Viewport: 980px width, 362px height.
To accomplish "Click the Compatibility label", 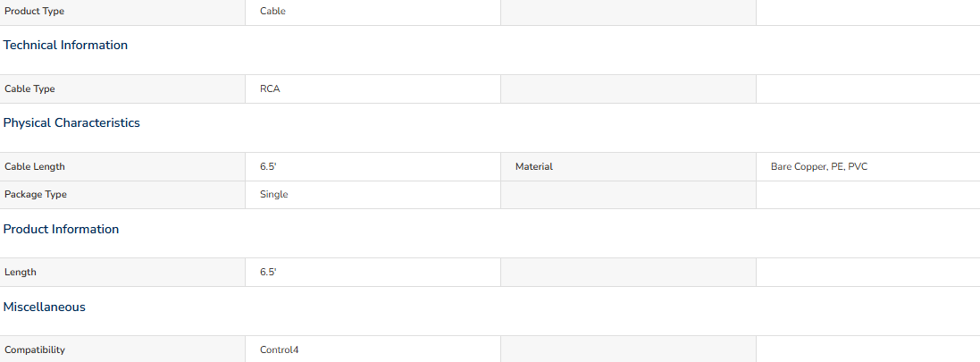I will [35, 350].
